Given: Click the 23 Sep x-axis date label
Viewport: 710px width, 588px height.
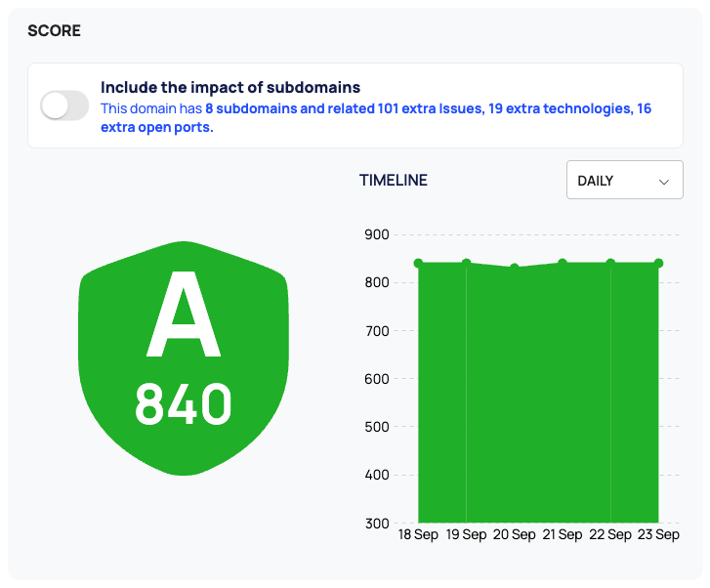Looking at the screenshot, I should (x=658, y=534).
